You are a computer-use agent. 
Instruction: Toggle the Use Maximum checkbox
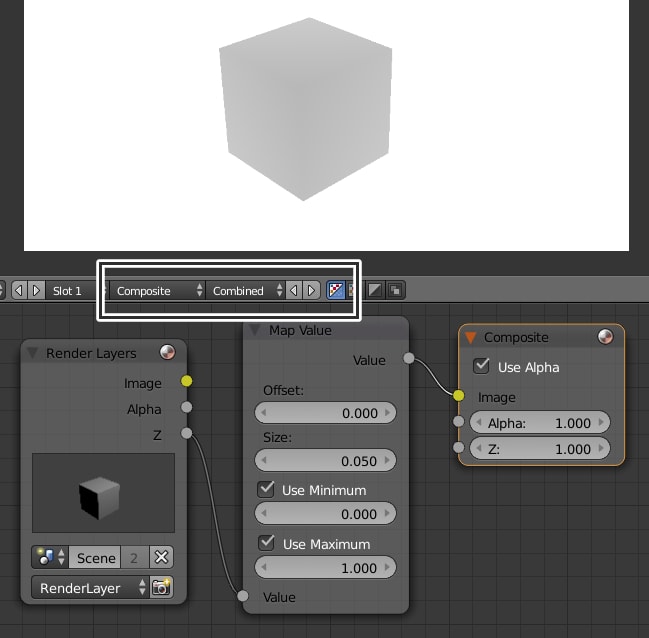pos(266,543)
